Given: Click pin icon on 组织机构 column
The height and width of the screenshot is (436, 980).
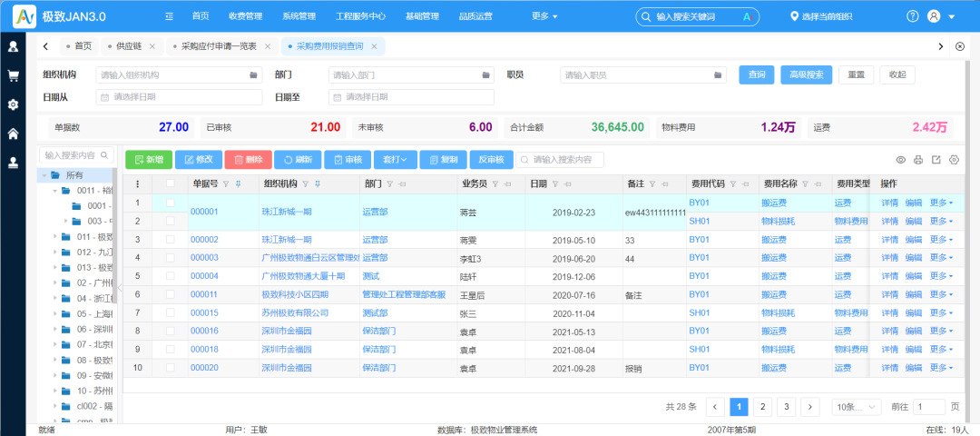Looking at the screenshot, I should [317, 183].
